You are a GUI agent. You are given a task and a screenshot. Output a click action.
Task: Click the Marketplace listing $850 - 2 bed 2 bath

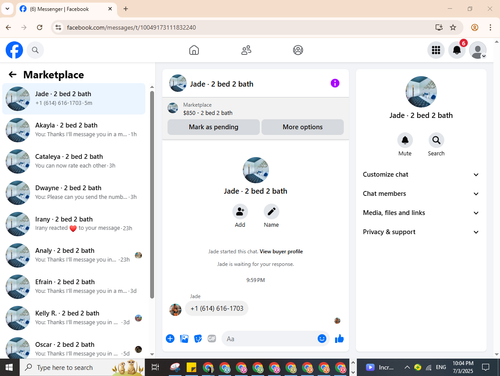pos(208,113)
